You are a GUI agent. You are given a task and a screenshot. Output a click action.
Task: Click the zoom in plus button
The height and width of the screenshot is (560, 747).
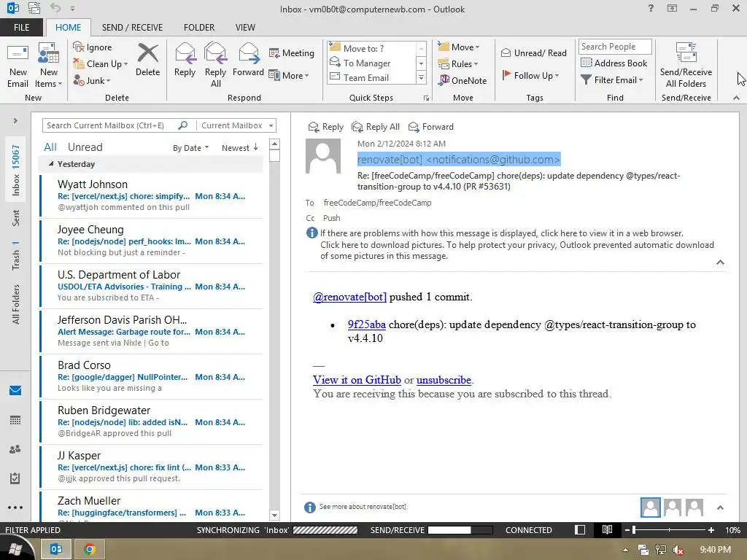coord(711,530)
